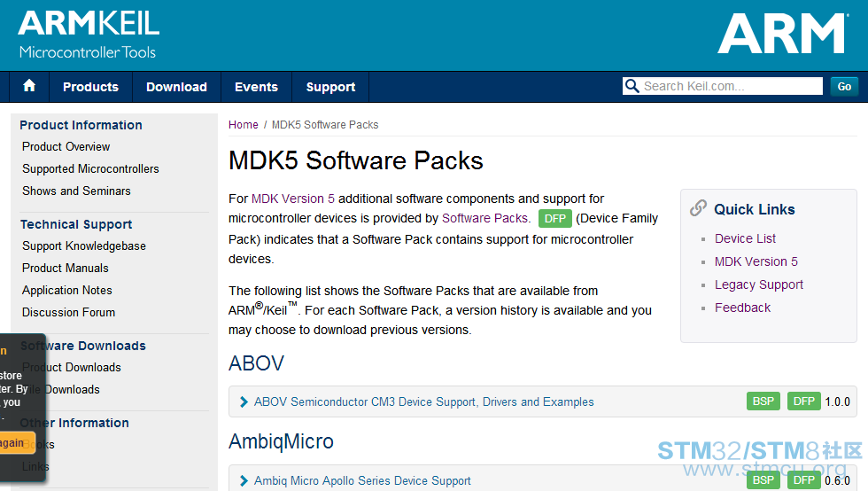Screen dimensions: 868x491
Task: Click the Go search button
Action: [x=844, y=87]
